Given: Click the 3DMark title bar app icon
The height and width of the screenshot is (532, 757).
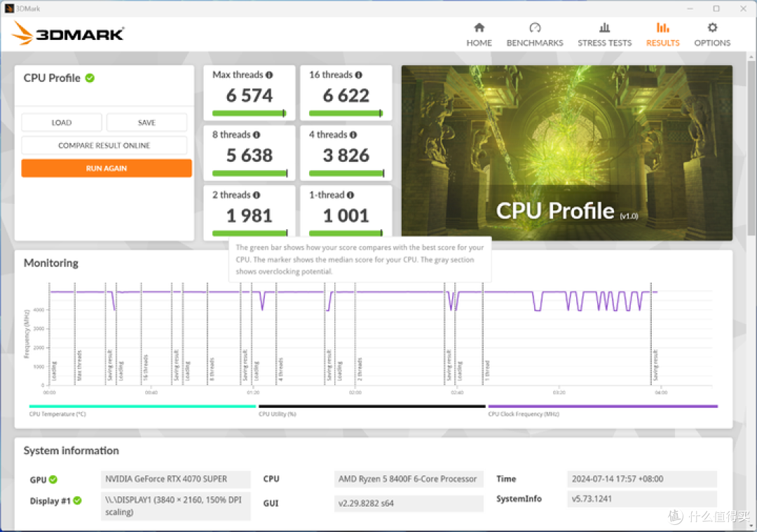Looking at the screenshot, I should (9, 8).
